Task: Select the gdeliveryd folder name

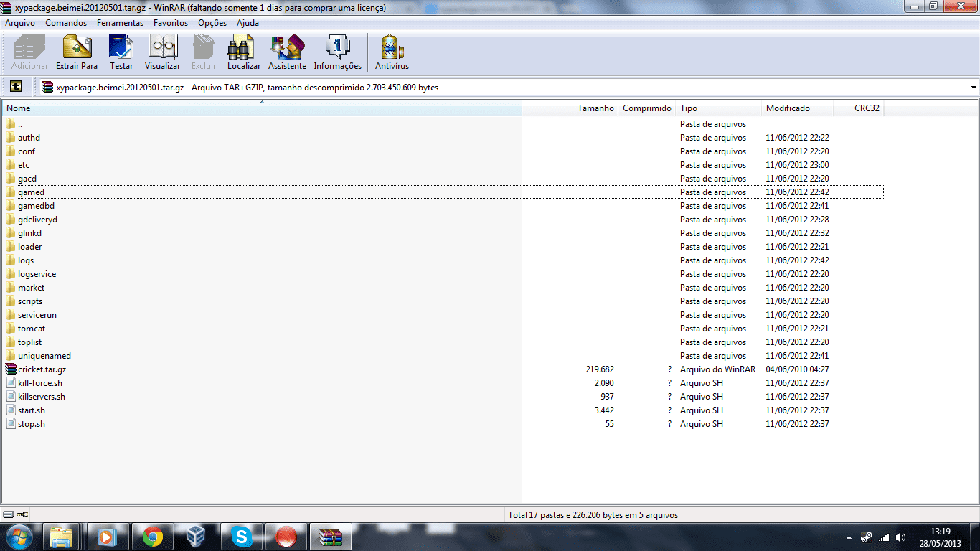Action: [x=37, y=220]
